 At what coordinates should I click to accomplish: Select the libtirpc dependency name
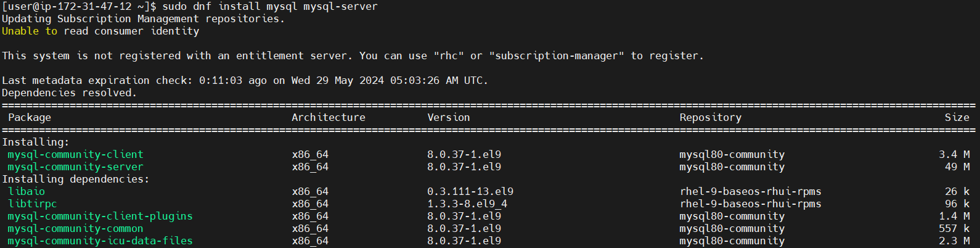pos(32,204)
